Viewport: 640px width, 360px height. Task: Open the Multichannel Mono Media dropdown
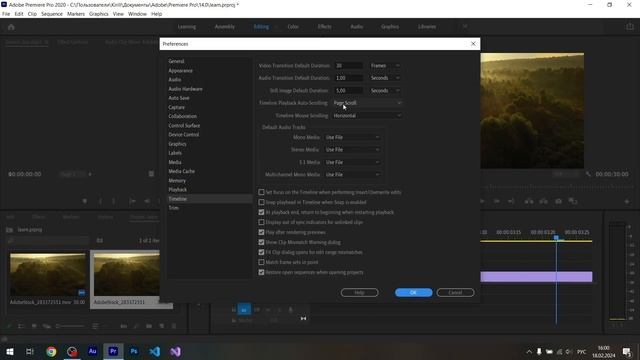click(x=352, y=175)
